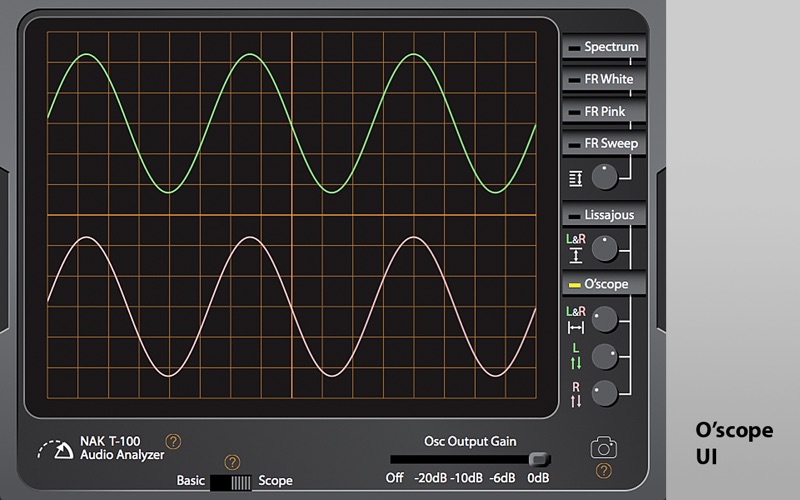This screenshot has height=500, width=800.
Task: Click the green left-channel waveform trace
Action: (291, 123)
